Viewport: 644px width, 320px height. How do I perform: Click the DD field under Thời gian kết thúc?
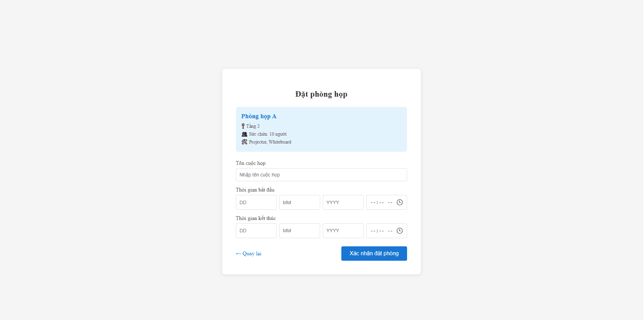click(x=256, y=231)
